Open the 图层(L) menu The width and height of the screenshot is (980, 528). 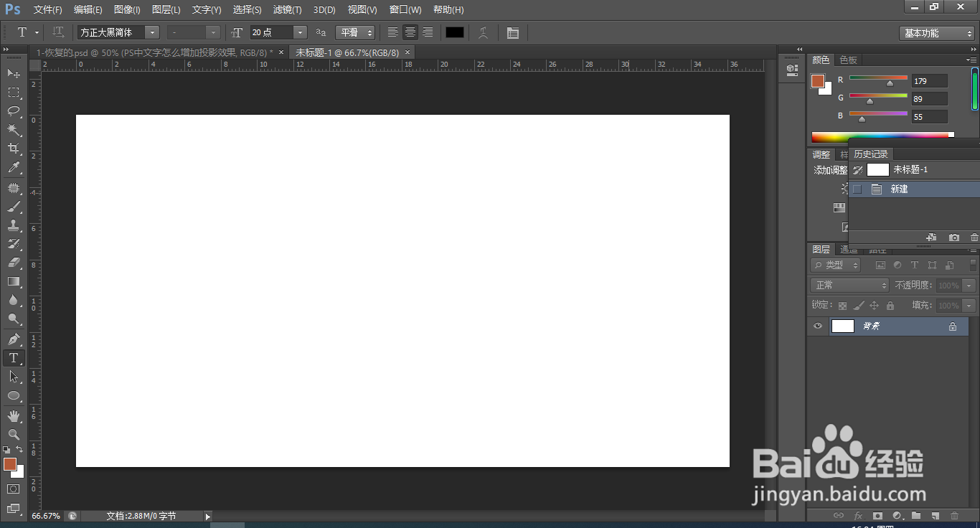[x=166, y=10]
